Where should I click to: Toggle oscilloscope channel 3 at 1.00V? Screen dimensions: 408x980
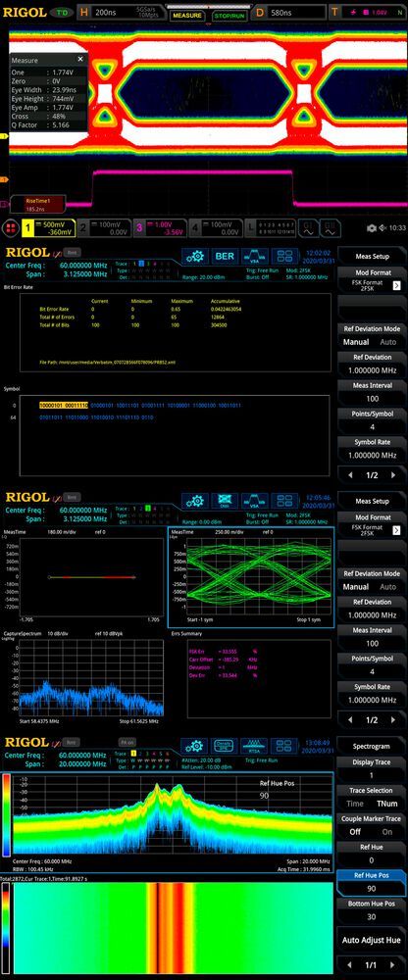161,227
